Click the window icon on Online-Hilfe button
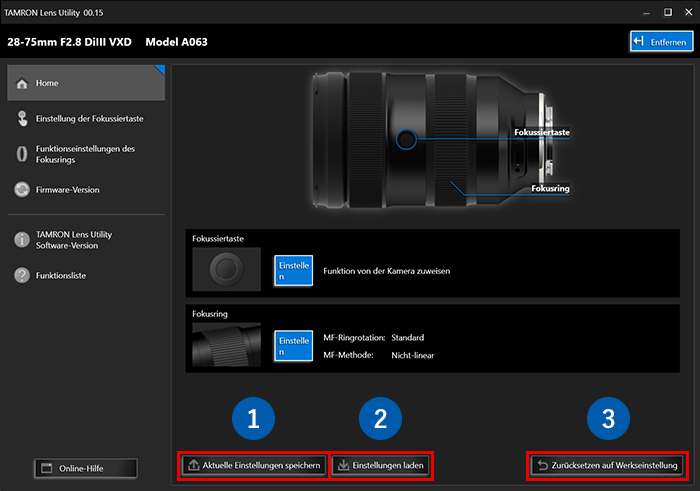 click(x=47, y=468)
